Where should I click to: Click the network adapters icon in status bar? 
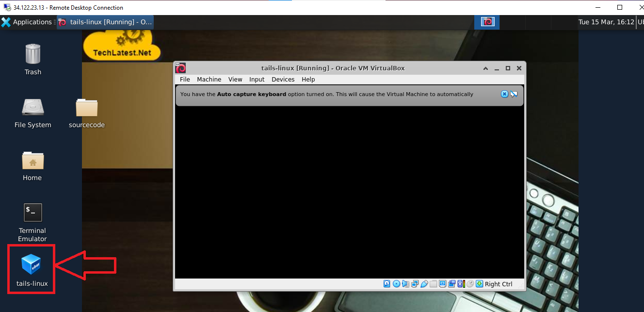(x=415, y=284)
